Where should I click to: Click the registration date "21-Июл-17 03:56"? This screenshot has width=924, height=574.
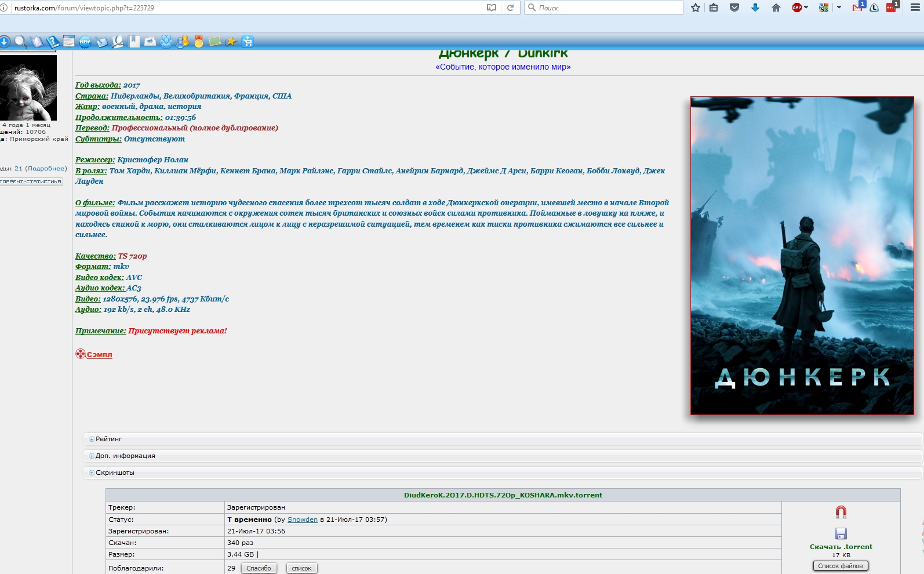coord(256,531)
